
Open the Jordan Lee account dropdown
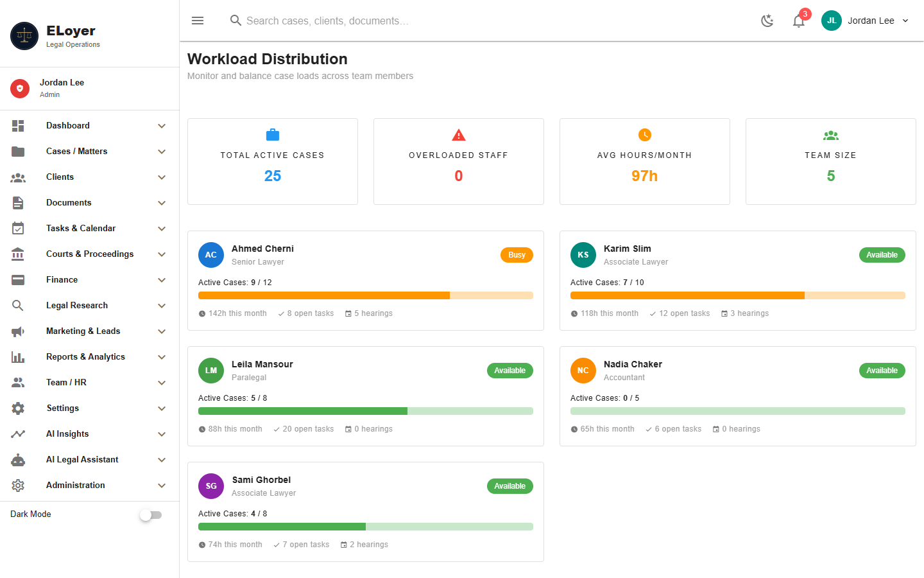[x=866, y=21]
